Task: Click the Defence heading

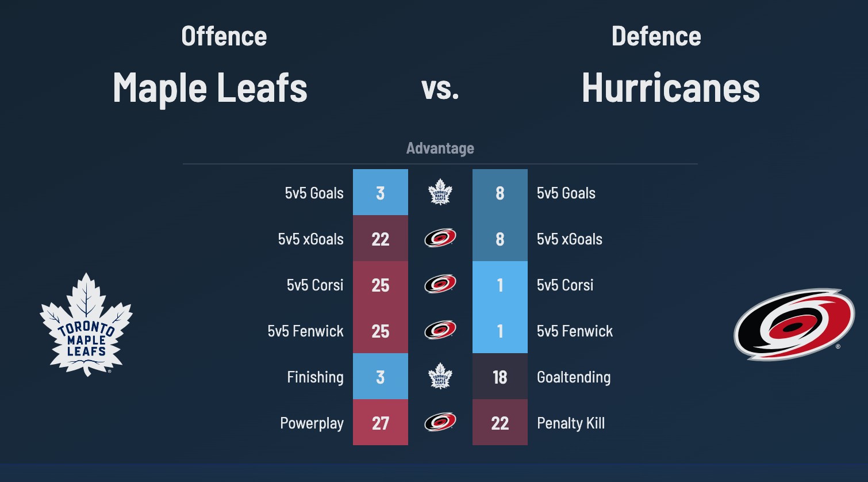Action: coord(656,36)
